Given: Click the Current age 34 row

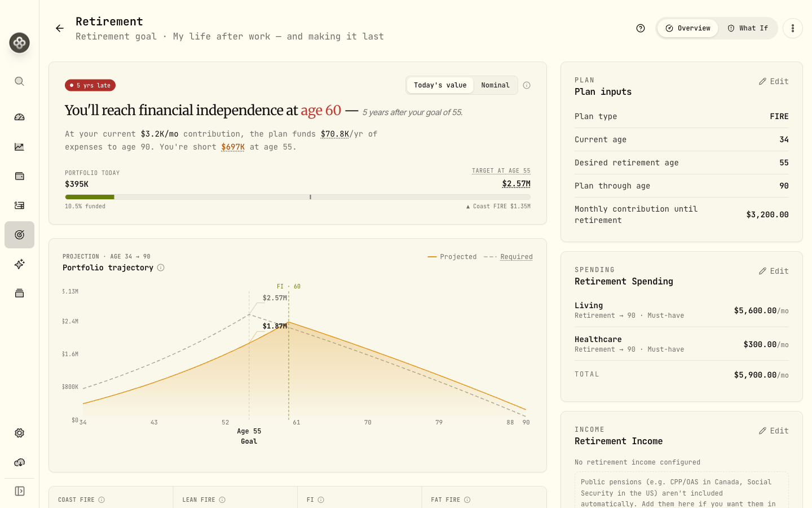Looking at the screenshot, I should pos(682,139).
